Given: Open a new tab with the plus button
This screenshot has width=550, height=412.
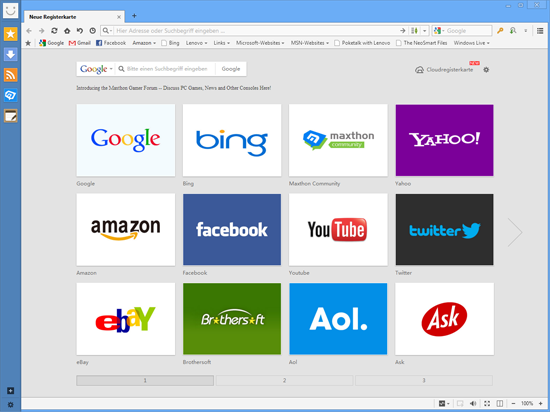Looking at the screenshot, I should 134,16.
